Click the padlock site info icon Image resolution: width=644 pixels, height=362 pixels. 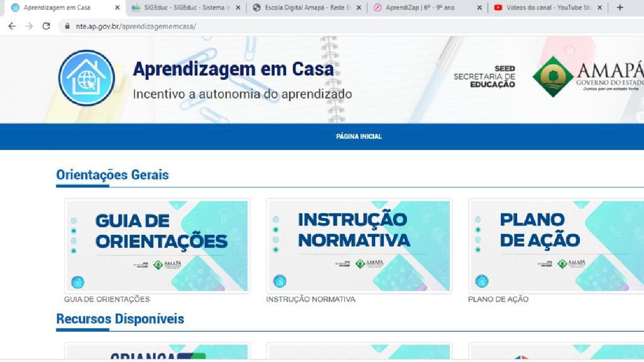click(x=68, y=26)
